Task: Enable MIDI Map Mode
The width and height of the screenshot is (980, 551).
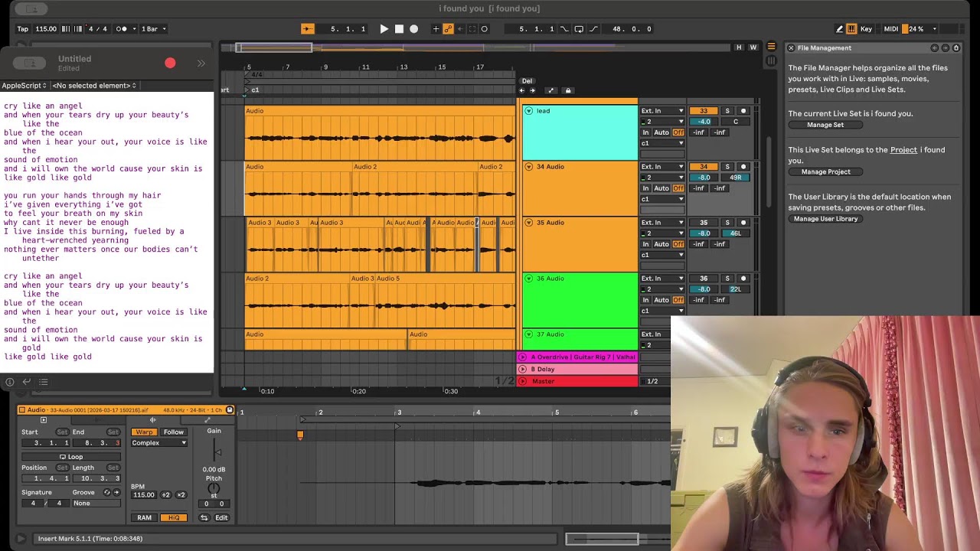Action: tap(890, 29)
